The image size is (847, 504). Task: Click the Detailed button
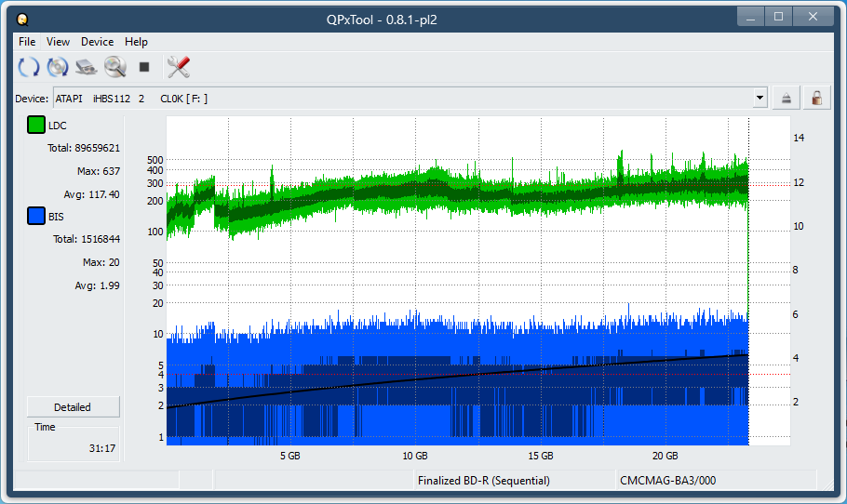pos(73,407)
